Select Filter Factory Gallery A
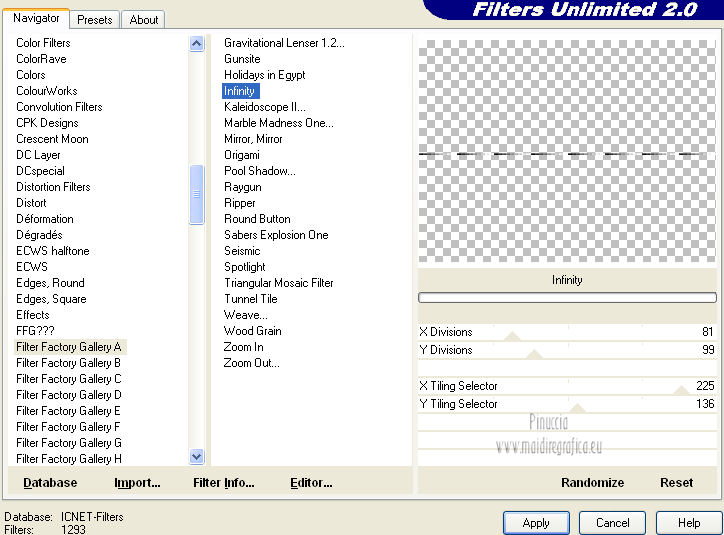Viewport: 724px width, 535px height. pyautogui.click(x=69, y=347)
